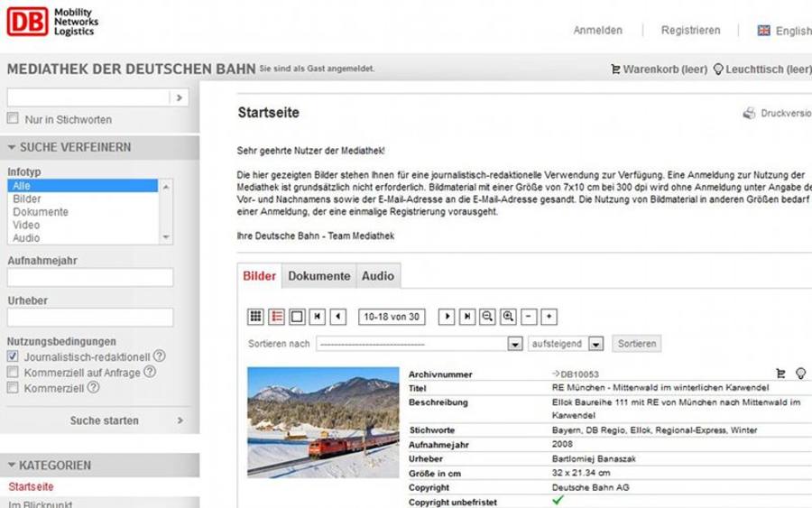Click the DB logo
The height and width of the screenshot is (508, 812).
27,22
